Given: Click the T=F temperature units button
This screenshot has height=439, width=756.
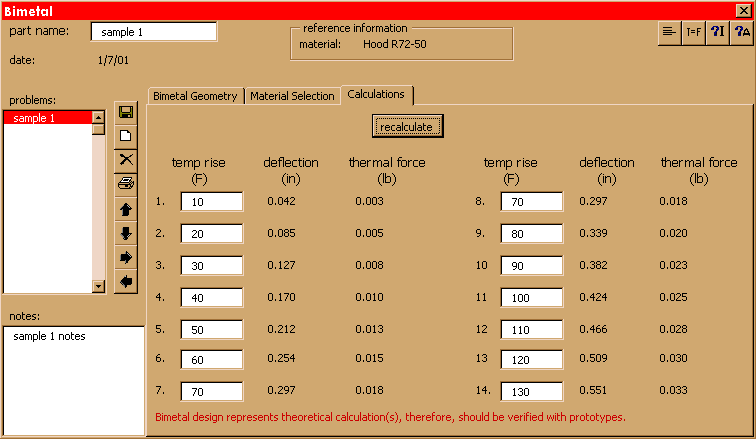Looking at the screenshot, I should coord(693,32).
